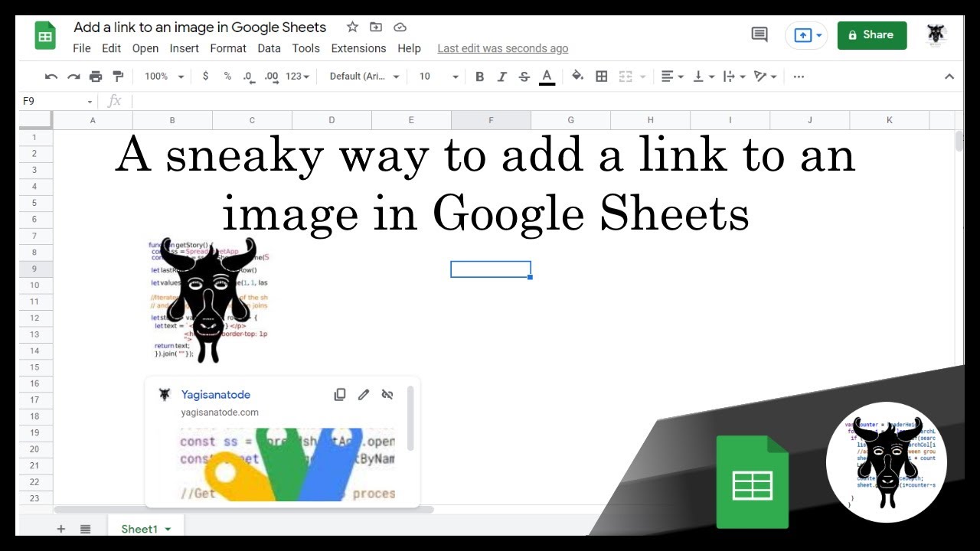Open the all sheets list

point(86,529)
